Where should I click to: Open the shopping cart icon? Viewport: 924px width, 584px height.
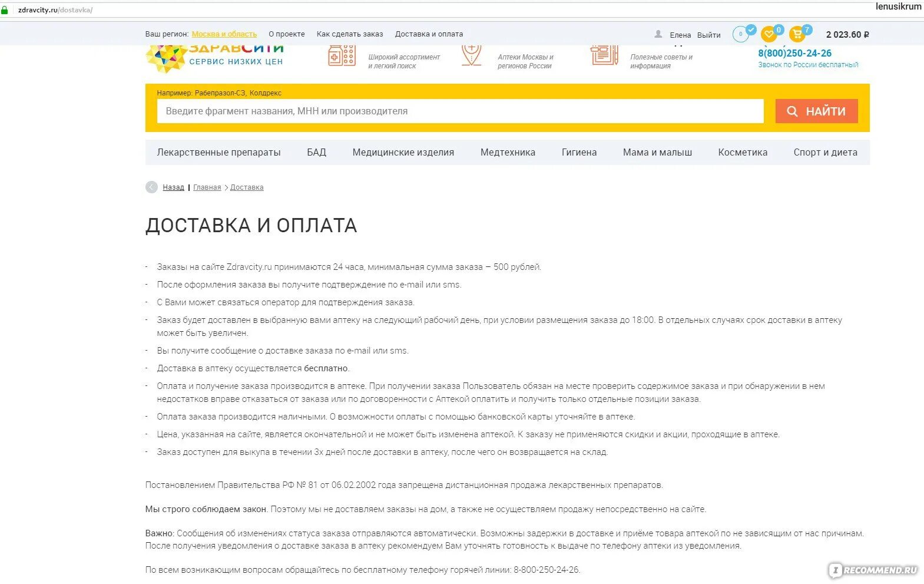click(797, 34)
